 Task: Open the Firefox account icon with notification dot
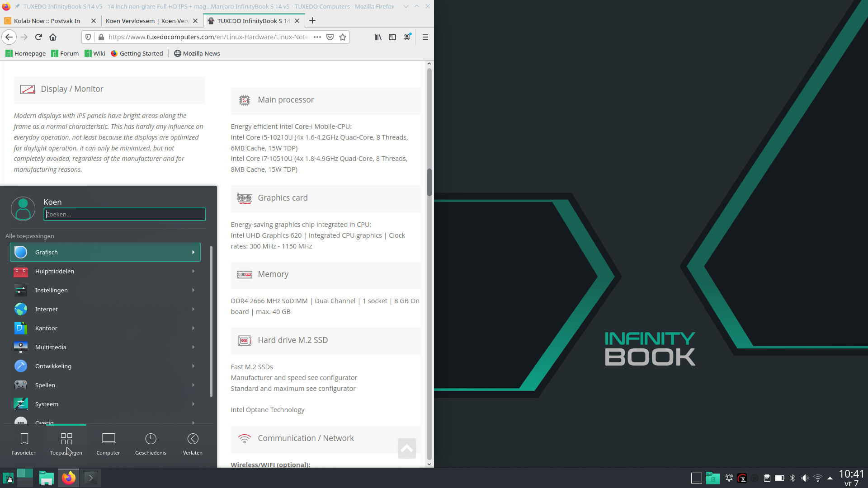coord(407,37)
